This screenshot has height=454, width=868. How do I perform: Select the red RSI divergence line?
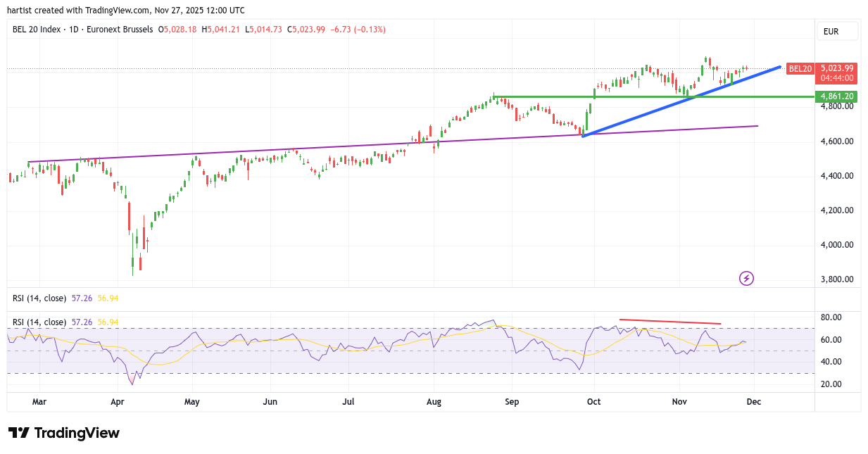coord(669,322)
